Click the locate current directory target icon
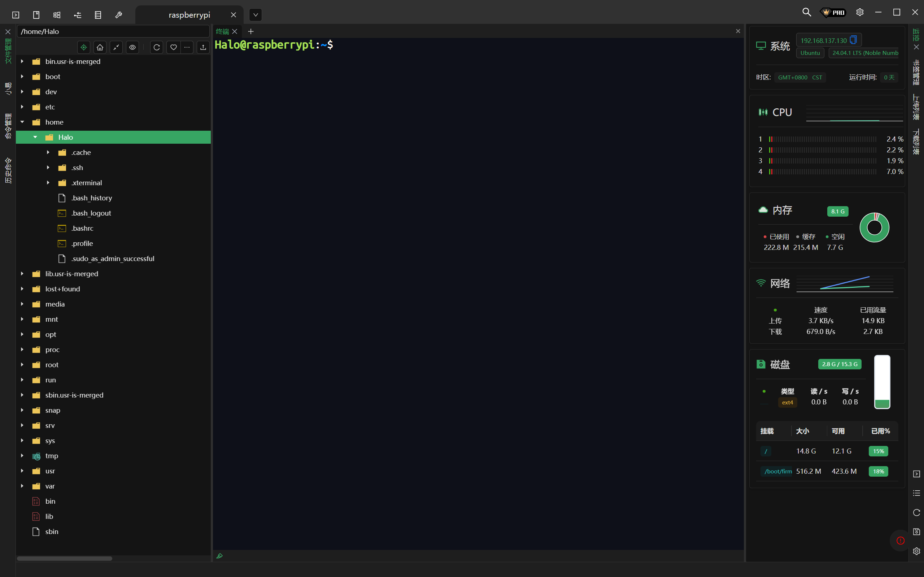Image resolution: width=924 pixels, height=577 pixels. (x=83, y=47)
